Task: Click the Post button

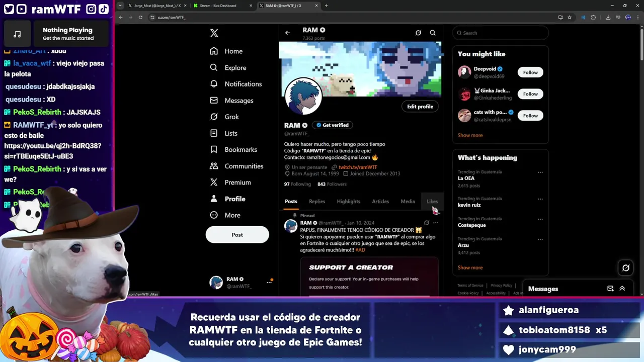Action: click(237, 235)
